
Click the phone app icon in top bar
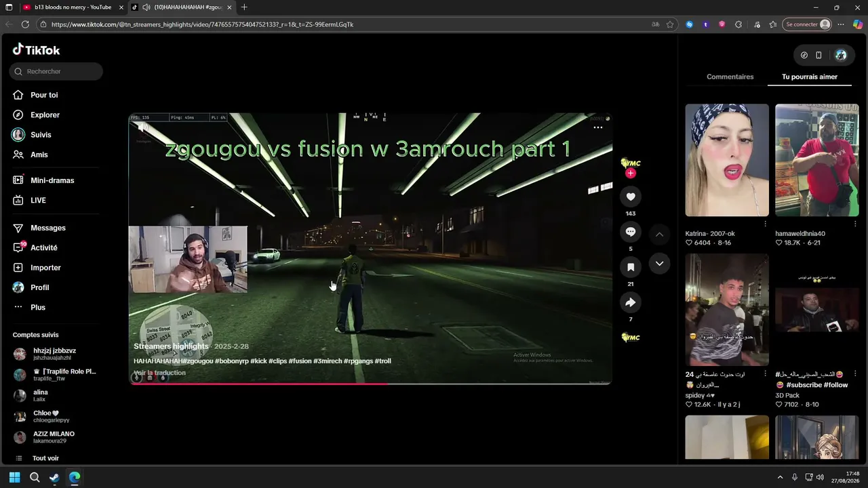click(x=818, y=55)
